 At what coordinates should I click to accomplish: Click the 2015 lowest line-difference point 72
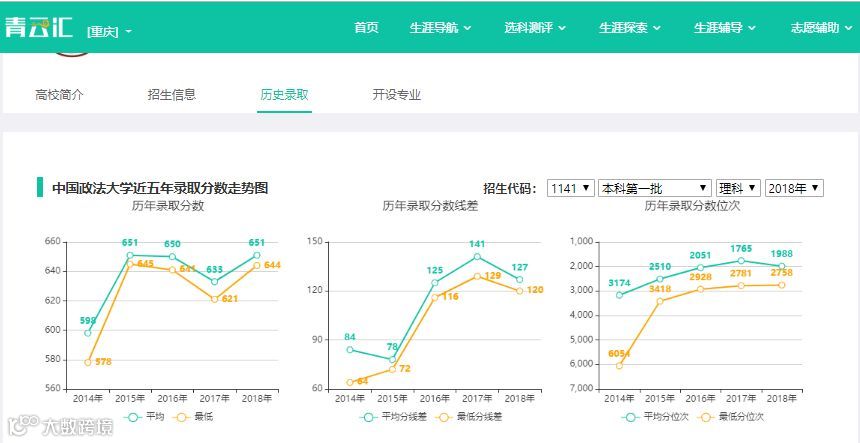(x=393, y=369)
